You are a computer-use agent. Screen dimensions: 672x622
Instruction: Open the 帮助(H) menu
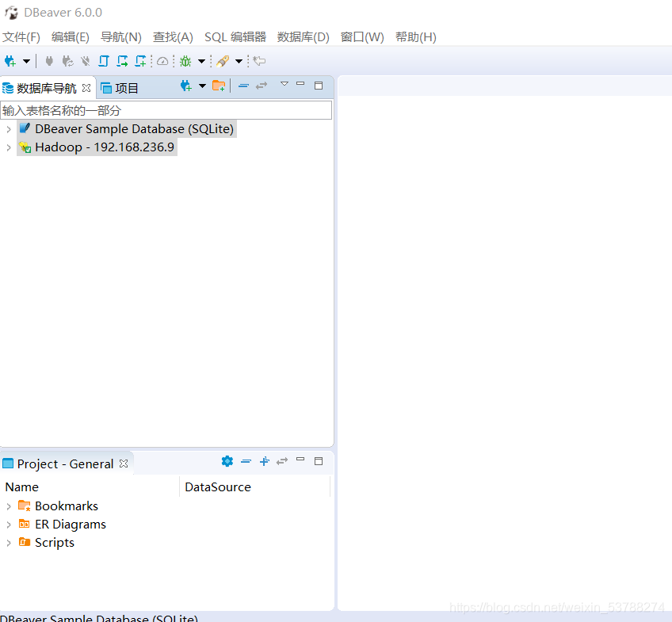[416, 37]
